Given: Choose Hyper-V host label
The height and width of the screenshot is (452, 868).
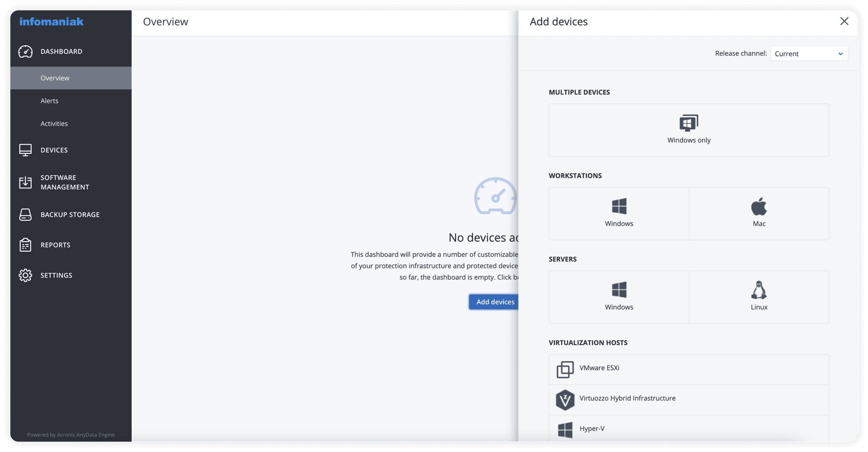Looking at the screenshot, I should point(592,428).
